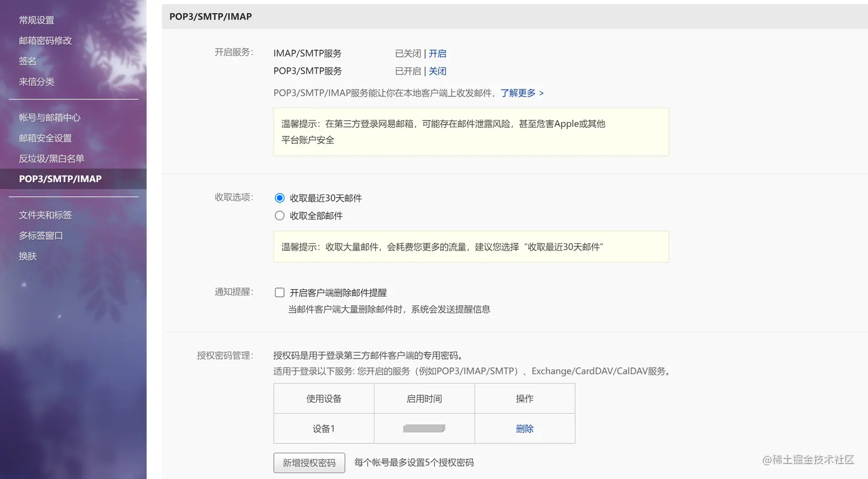Open the 文件夹和标签 settings
This screenshot has width=868, height=479.
[x=45, y=215]
